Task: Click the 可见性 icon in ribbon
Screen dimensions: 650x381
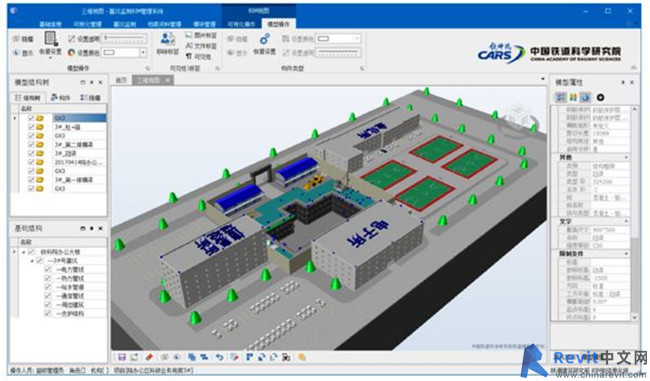Action: pyautogui.click(x=189, y=56)
